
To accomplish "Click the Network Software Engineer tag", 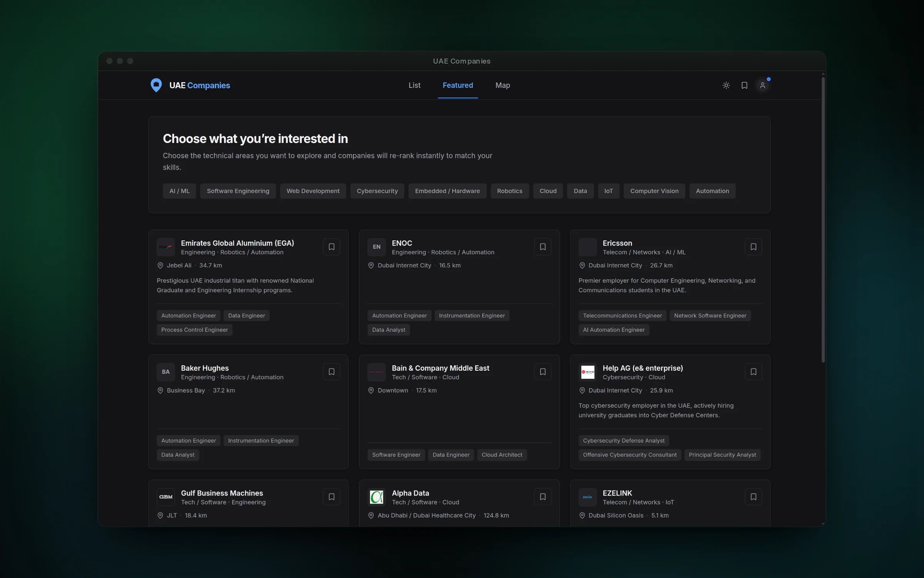I will tap(710, 316).
